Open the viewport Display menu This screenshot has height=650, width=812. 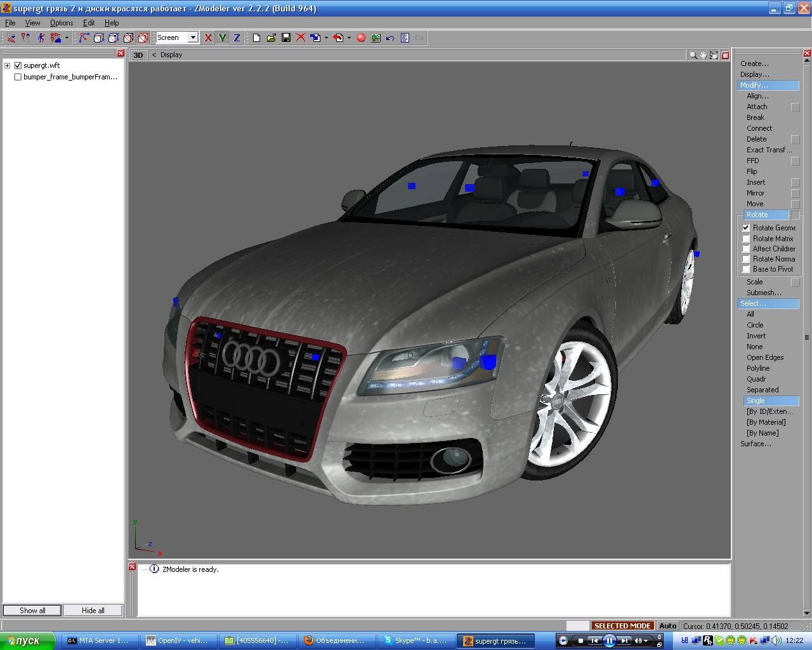(171, 55)
